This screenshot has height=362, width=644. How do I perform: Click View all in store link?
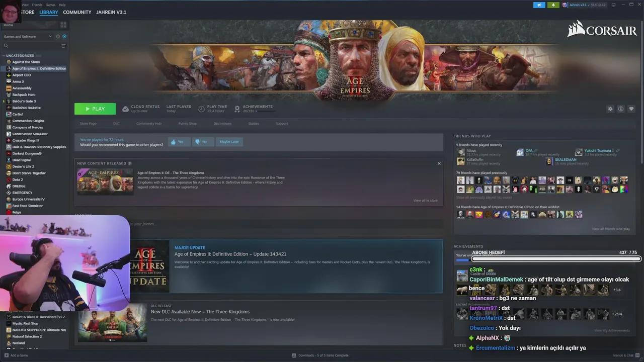pos(425,201)
